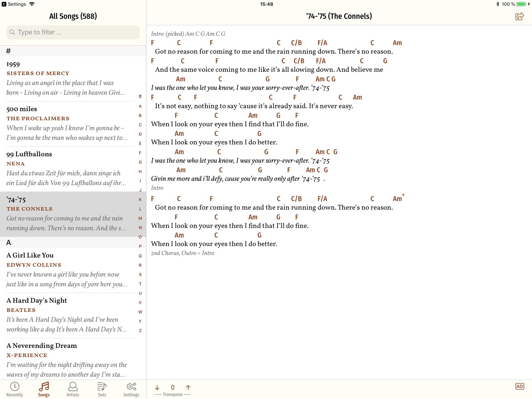Jump to letter H in index bar
This screenshot has width=532, height=399.
tap(140, 171)
